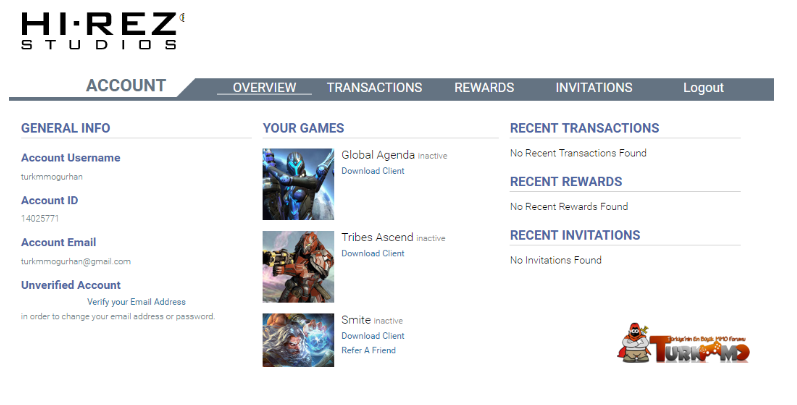Viewport: 797px width, 405px height.
Task: Log out via the Logout link
Action: 703,87
